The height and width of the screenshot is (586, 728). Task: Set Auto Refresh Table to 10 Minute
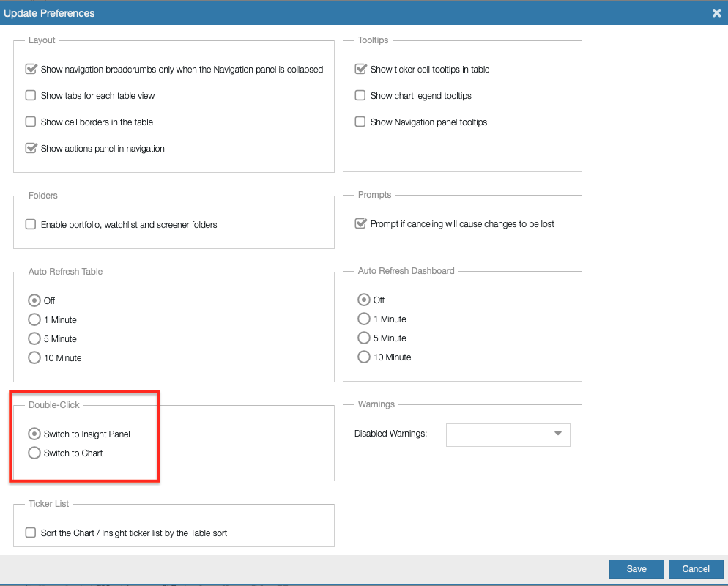tap(34, 358)
